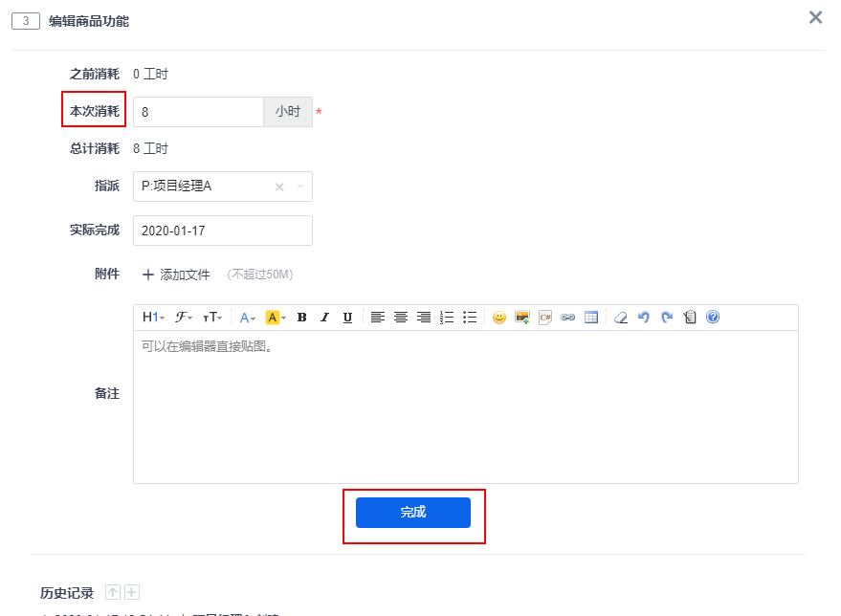Paste as plain text icon

[x=690, y=318]
